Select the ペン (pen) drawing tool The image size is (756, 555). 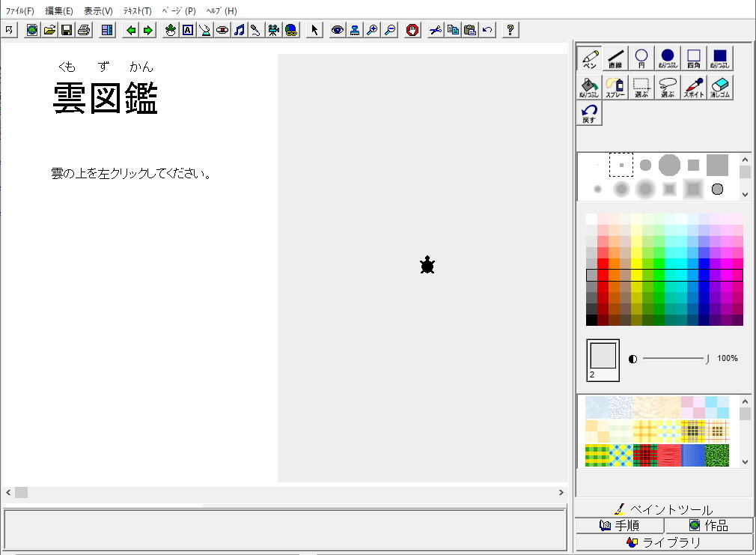click(x=589, y=58)
